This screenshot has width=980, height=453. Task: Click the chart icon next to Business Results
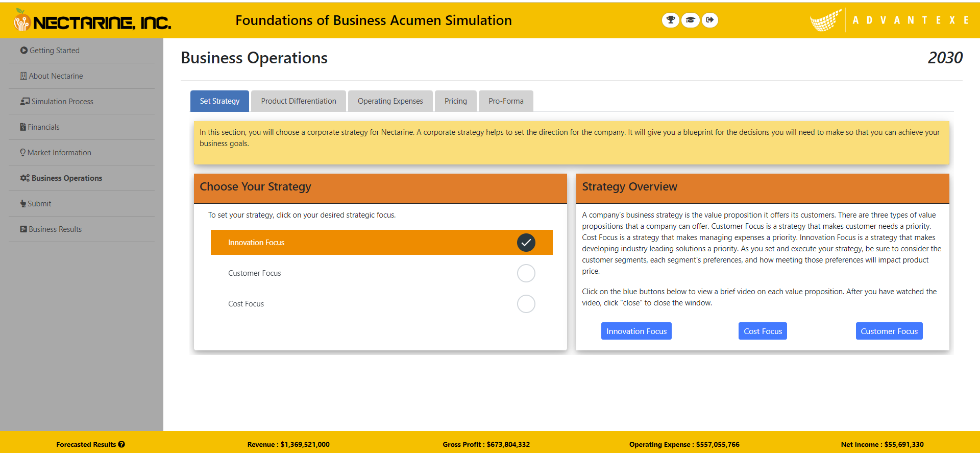23,229
